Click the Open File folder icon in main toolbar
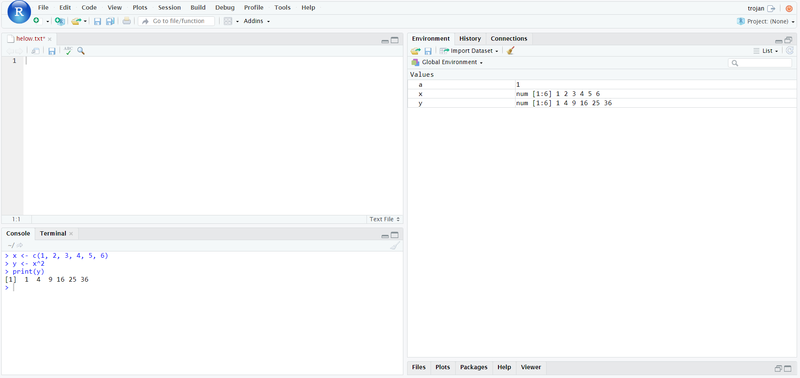The width and height of the screenshot is (800, 378). [x=76, y=21]
